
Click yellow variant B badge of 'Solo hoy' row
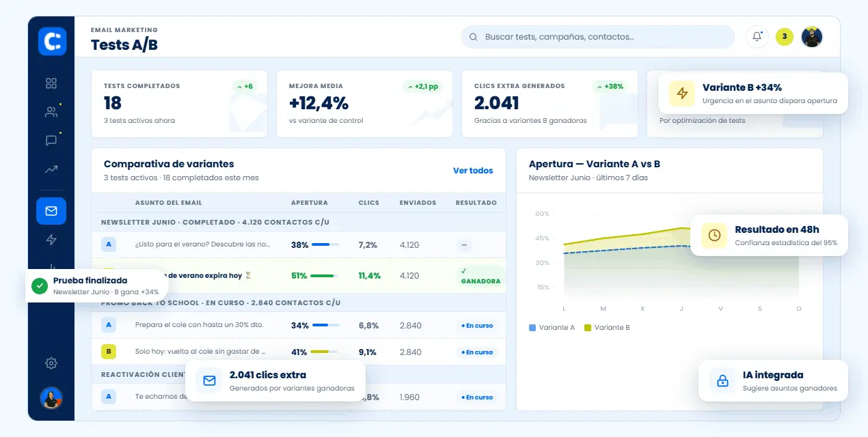coord(108,352)
